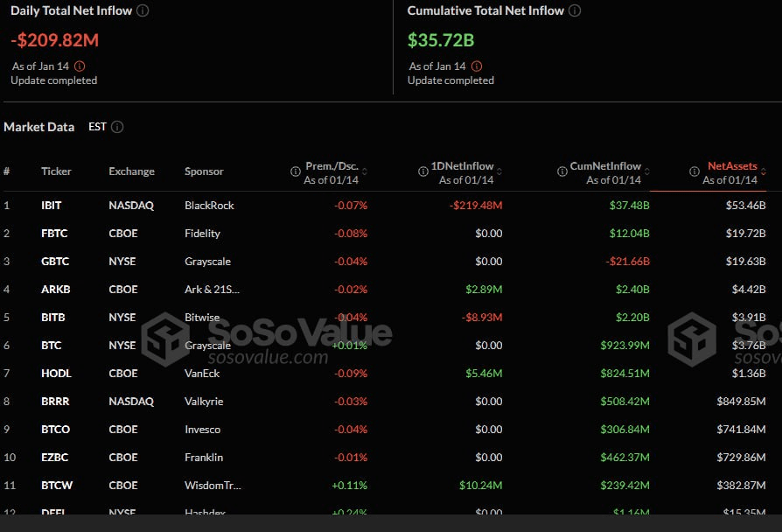This screenshot has width=782, height=532.
Task: Click info icon before Prem./Dsc. header
Action: point(296,171)
